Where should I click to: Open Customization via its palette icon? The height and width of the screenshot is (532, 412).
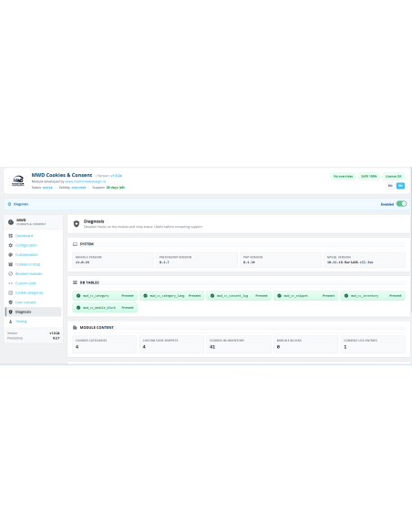coord(11,254)
